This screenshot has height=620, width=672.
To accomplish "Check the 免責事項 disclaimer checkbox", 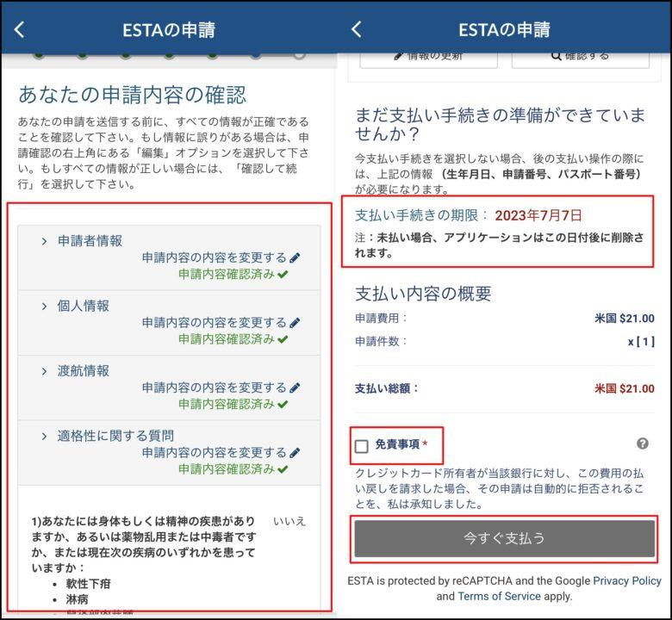I will coord(362,445).
